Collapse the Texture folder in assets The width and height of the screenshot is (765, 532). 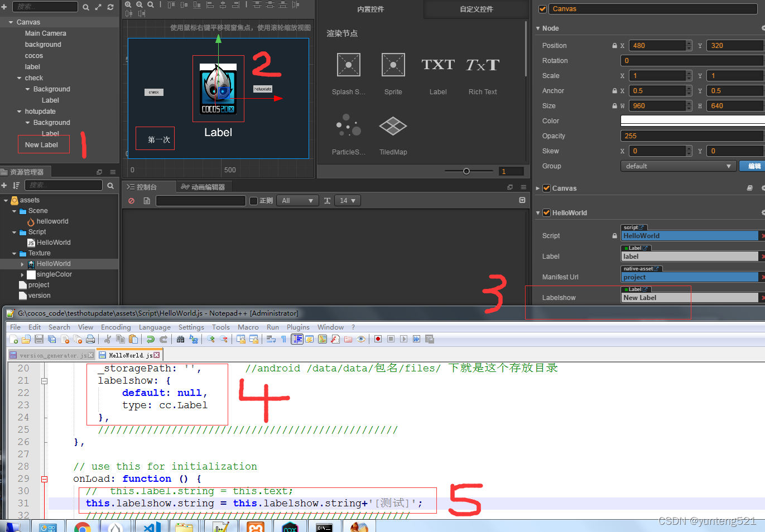point(14,254)
